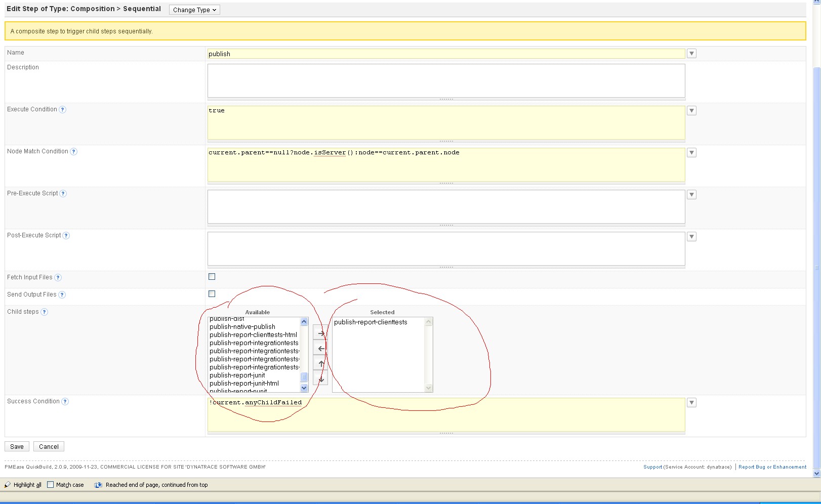Click help icon beside Node Match Condition
This screenshot has width=821, height=504.
click(x=74, y=152)
